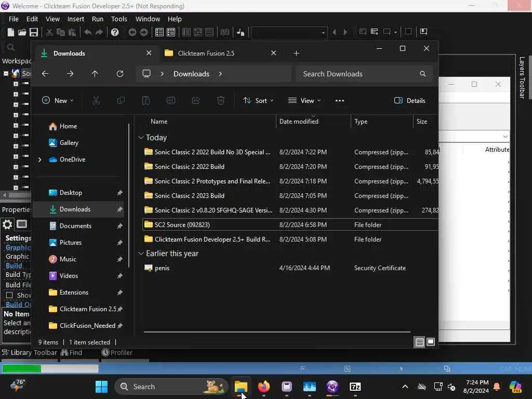Viewport: 532px width, 399px height.
Task: Expand the chevron after Downloads in address bar
Action: pyautogui.click(x=220, y=74)
